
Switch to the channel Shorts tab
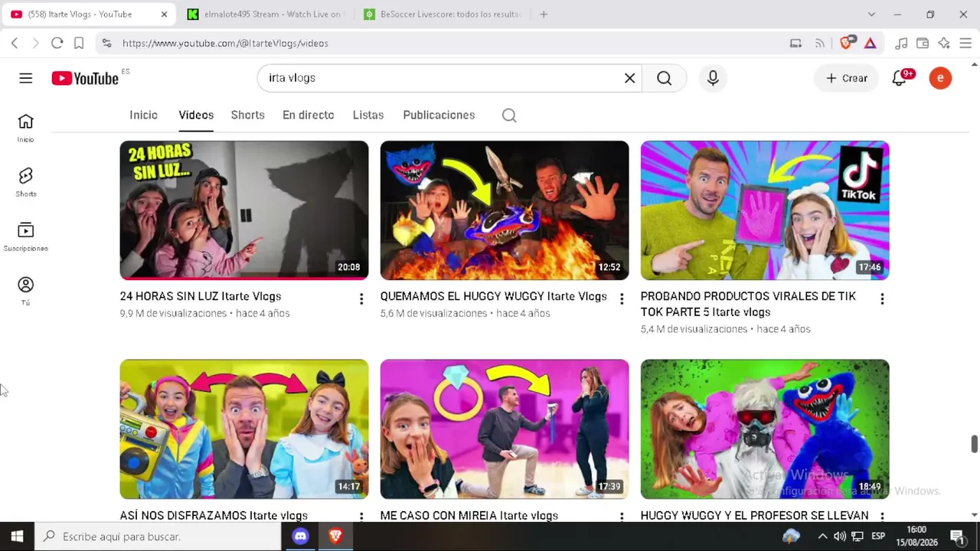(x=247, y=115)
